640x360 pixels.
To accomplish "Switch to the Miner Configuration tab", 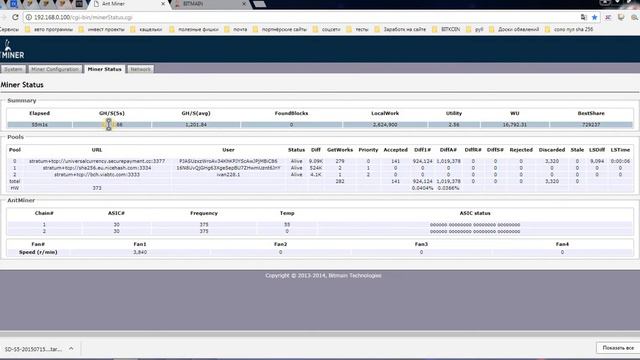I will (x=55, y=69).
